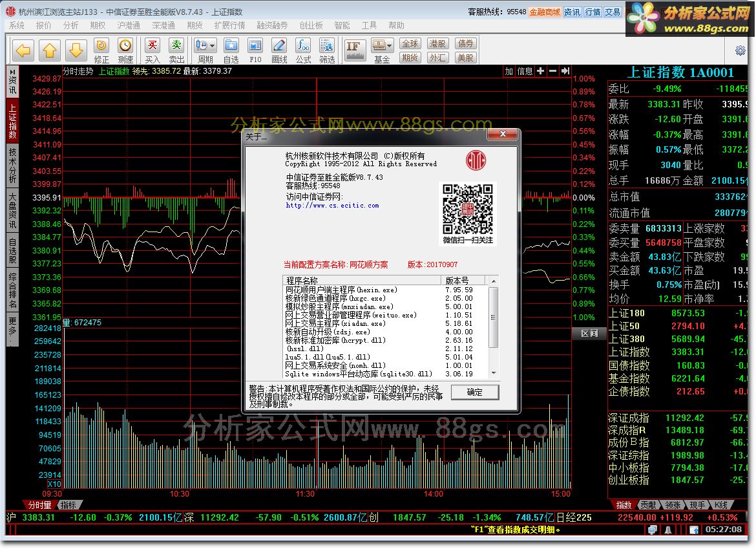Switch to the 指标 tab below chart
This screenshot has height=549, width=756.
point(68,505)
